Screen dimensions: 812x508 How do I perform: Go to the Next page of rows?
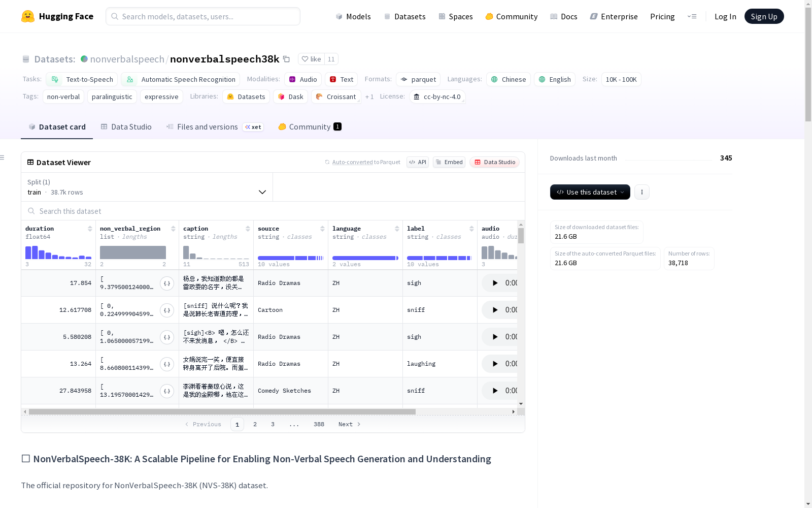tap(349, 424)
